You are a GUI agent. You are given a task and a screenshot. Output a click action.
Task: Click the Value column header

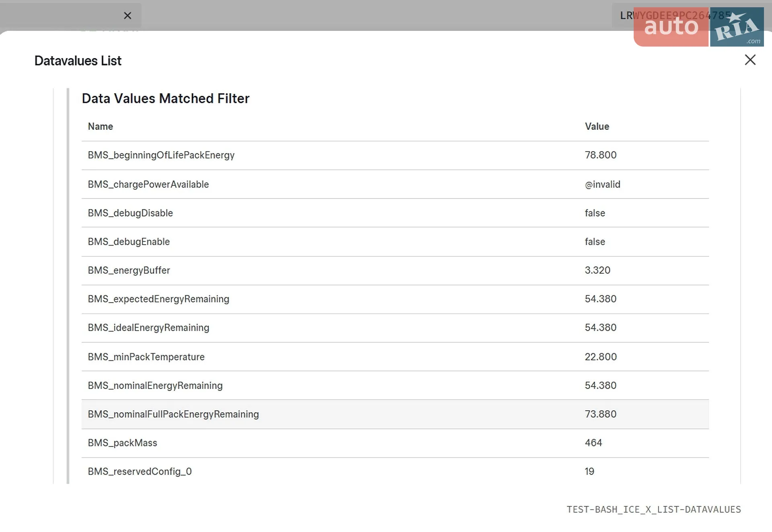click(597, 127)
